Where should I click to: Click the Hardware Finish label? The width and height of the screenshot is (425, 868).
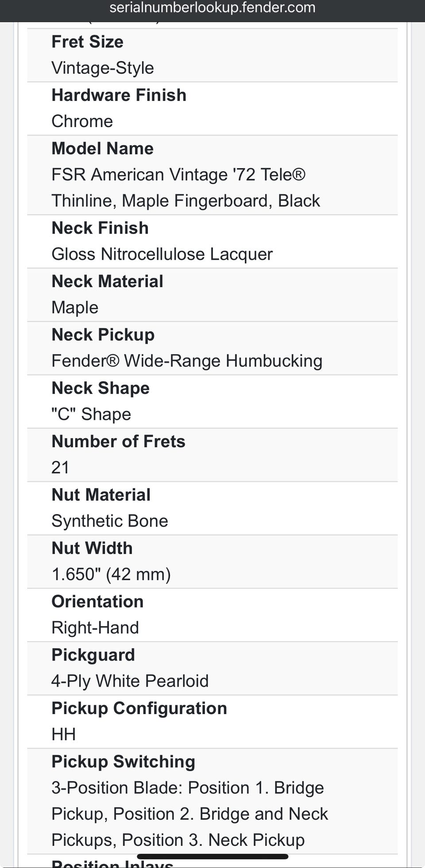[119, 95]
